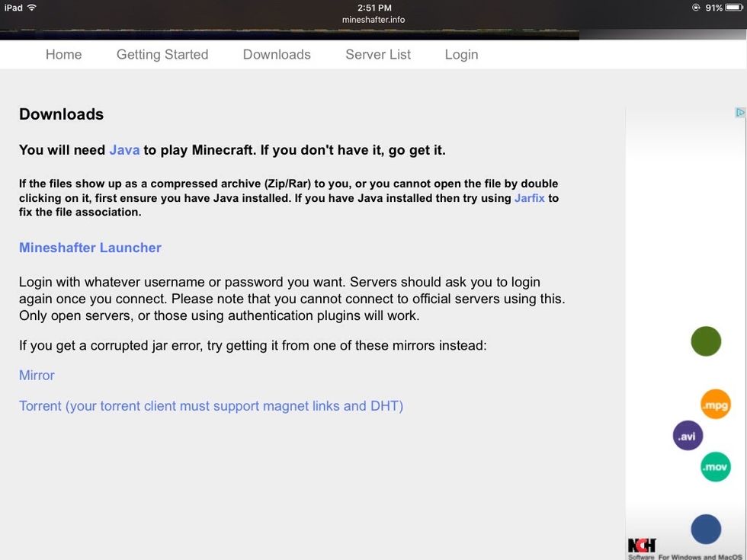Tap the dark green ad circle
The width and height of the screenshot is (747, 560).
(x=706, y=341)
